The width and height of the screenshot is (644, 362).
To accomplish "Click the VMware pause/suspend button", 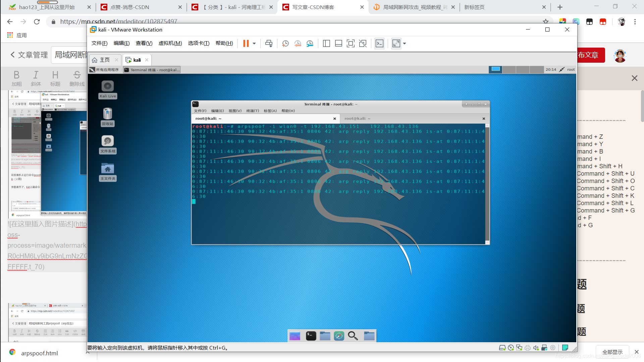I will 246,43.
